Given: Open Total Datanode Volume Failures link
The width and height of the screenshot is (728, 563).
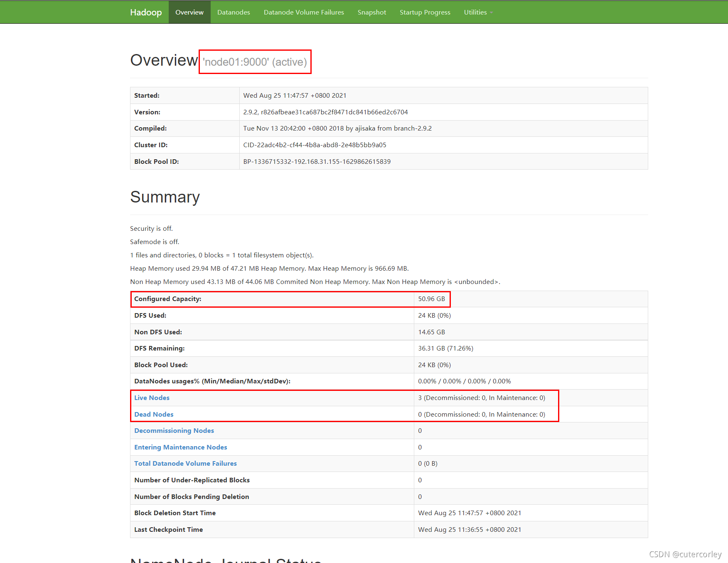Looking at the screenshot, I should [x=185, y=464].
